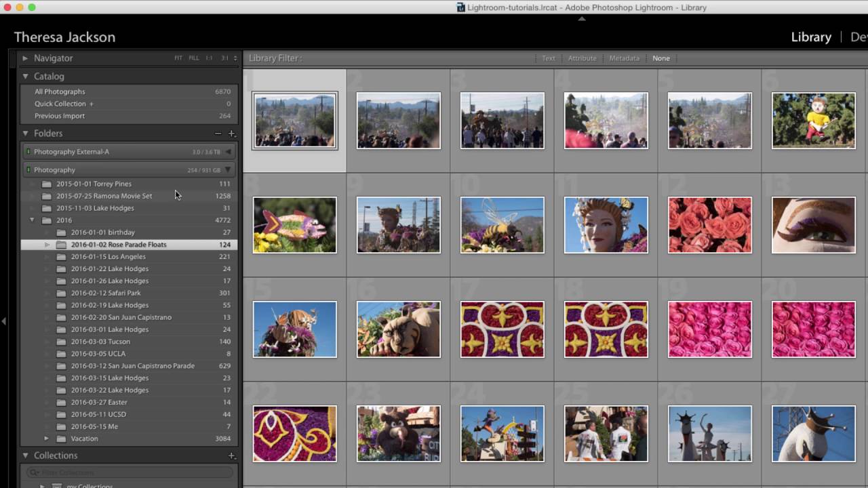Viewport: 868px width, 488px height.
Task: Select Previous Import in Catalog
Action: (x=129, y=116)
